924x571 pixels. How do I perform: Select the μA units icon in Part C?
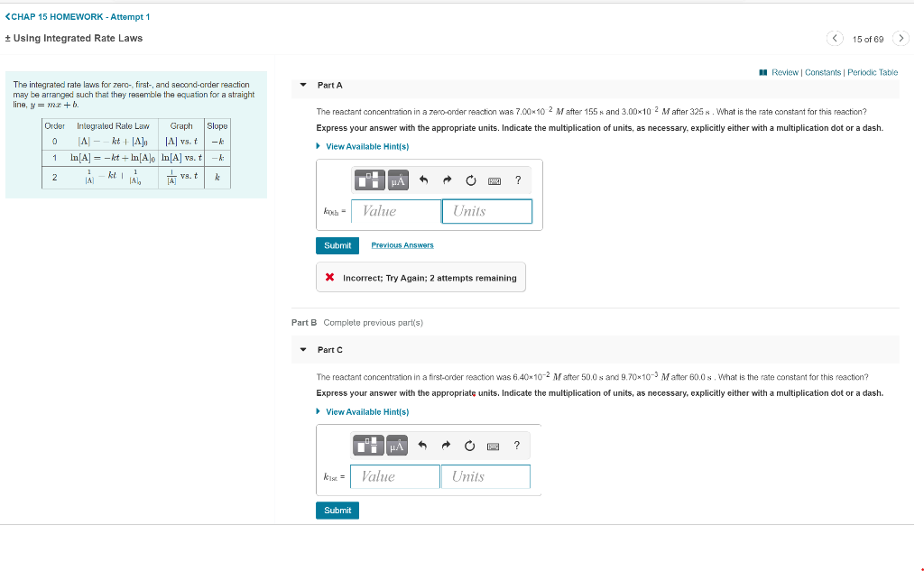coord(398,445)
